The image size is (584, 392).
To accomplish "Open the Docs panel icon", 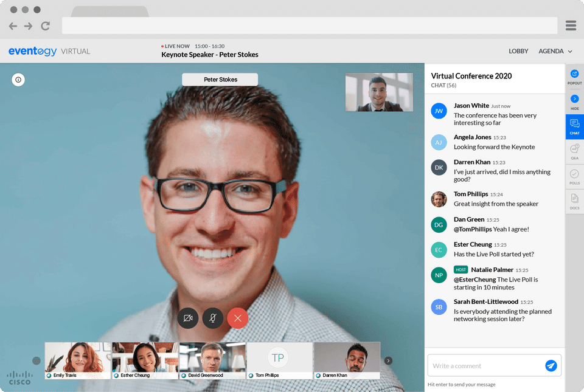I will pos(574,202).
